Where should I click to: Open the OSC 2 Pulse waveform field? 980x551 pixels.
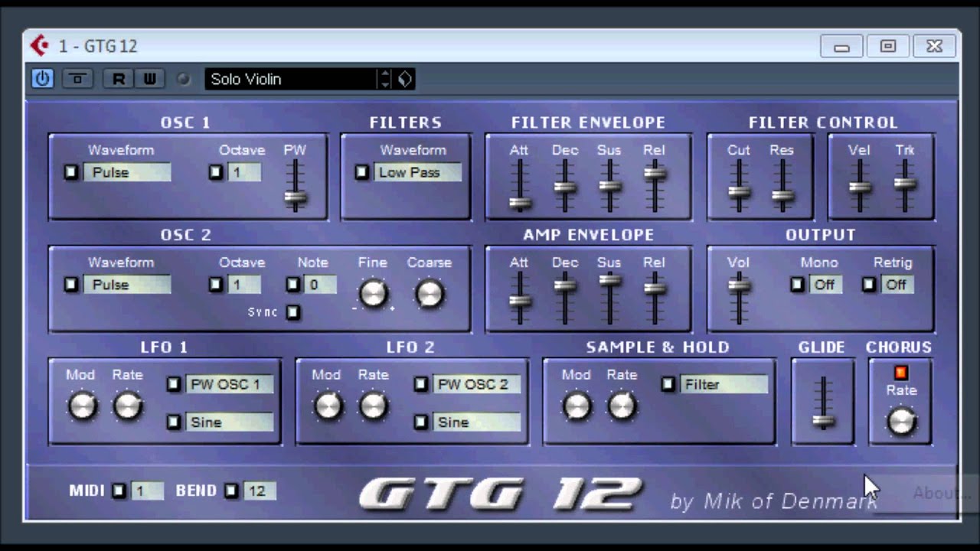coord(127,285)
